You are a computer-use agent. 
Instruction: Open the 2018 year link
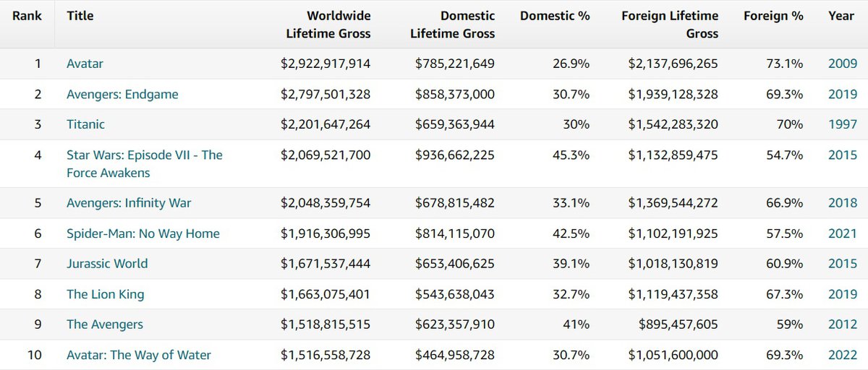point(842,203)
